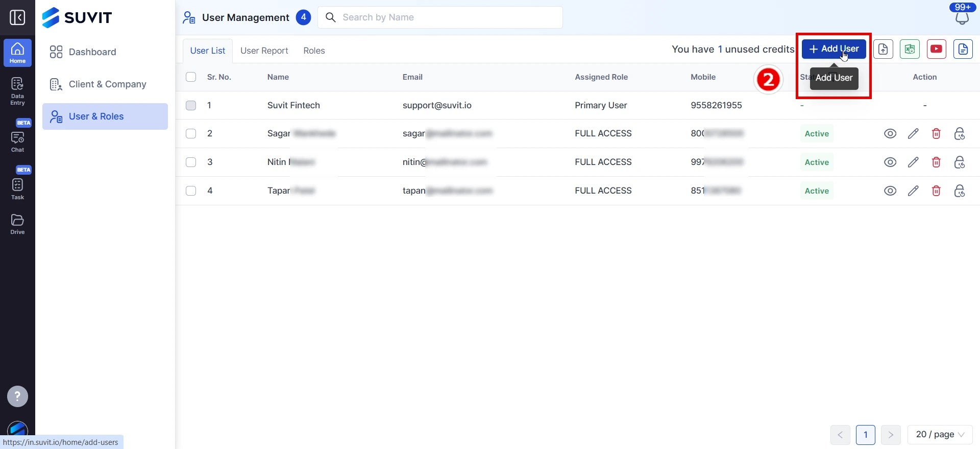Delete user Sagar with trash icon
Viewport: 980px width, 449px height.
pyautogui.click(x=937, y=134)
